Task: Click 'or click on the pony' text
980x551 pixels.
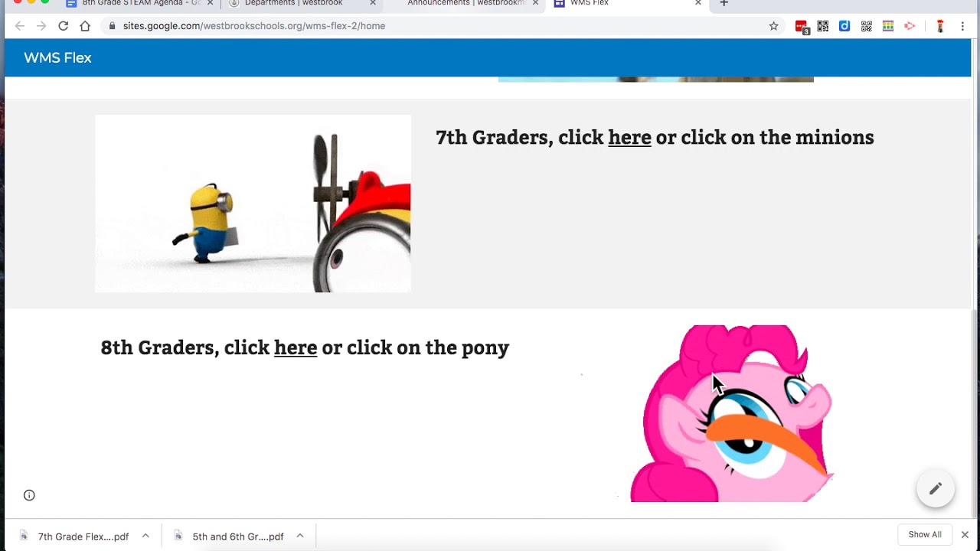Action: point(415,347)
